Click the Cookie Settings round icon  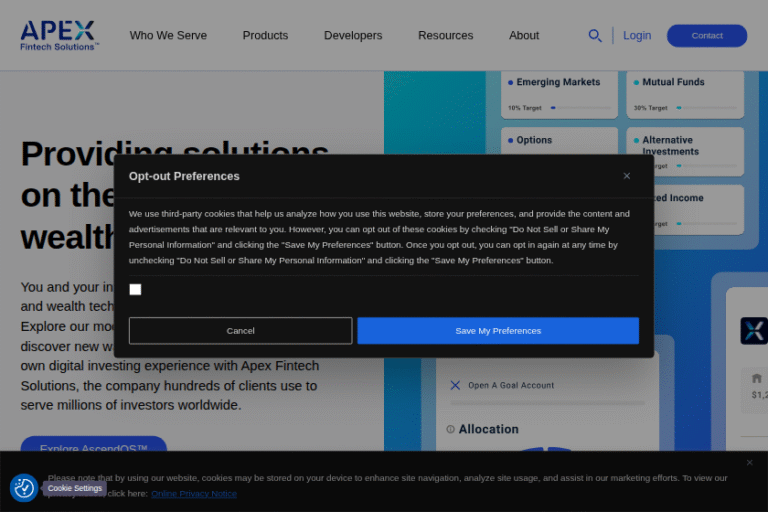[x=24, y=488]
